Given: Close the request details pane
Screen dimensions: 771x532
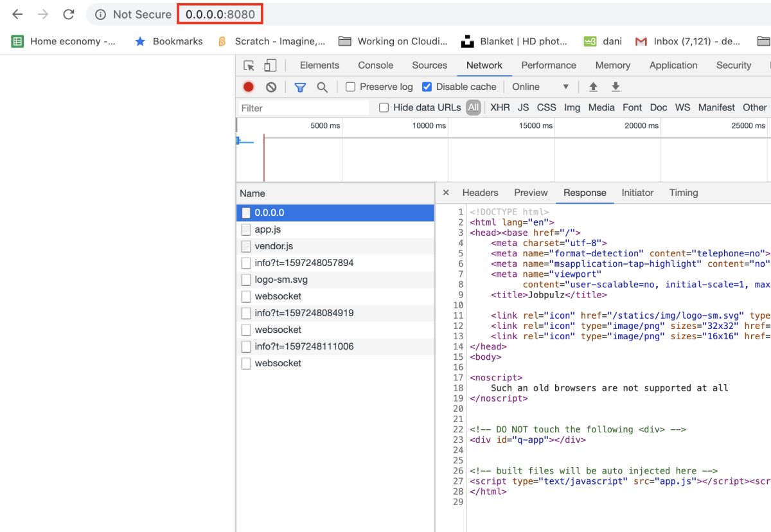Looking at the screenshot, I should pos(446,193).
